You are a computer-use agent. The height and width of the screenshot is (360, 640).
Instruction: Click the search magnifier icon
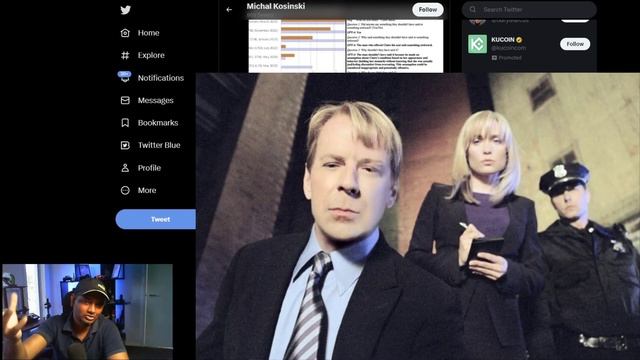click(473, 9)
